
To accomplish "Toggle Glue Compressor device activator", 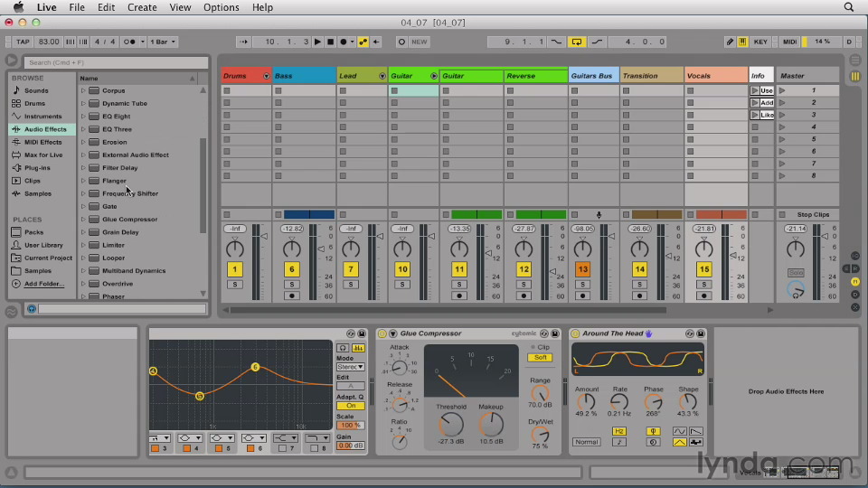I will [x=382, y=333].
